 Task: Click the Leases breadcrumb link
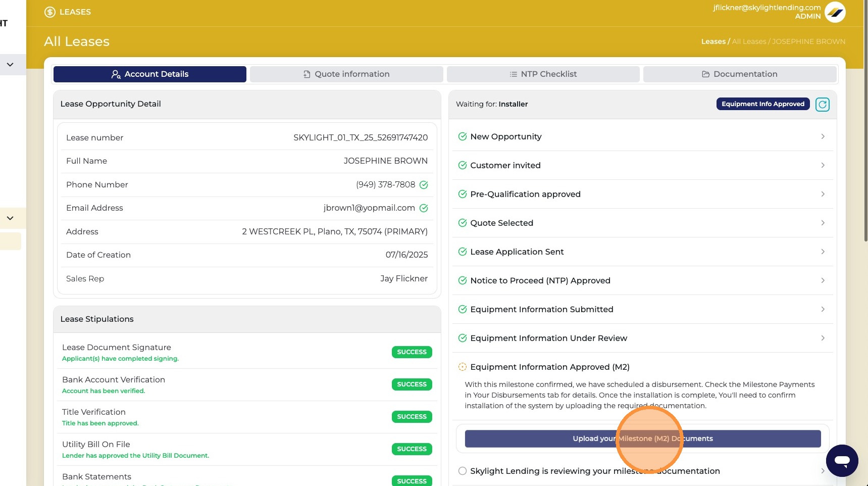pyautogui.click(x=713, y=41)
